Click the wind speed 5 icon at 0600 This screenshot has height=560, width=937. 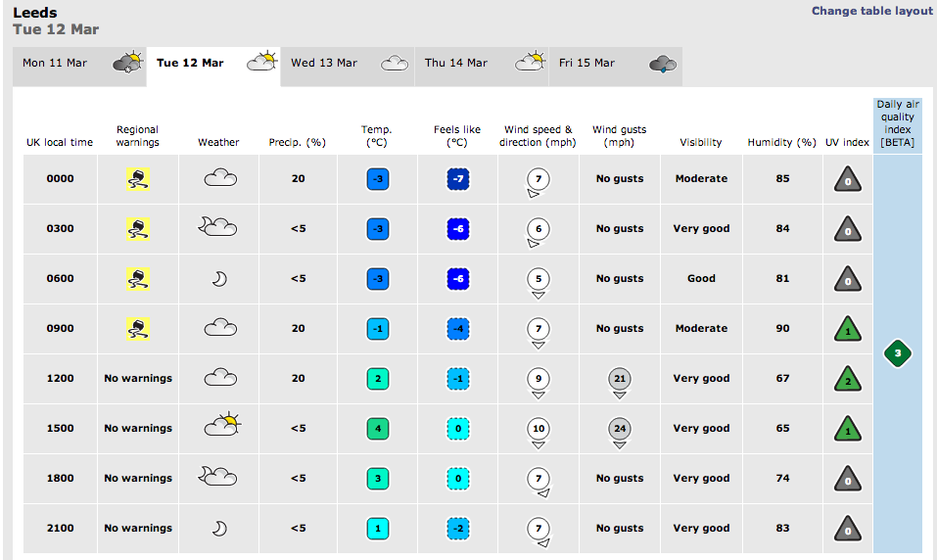pyautogui.click(x=539, y=283)
